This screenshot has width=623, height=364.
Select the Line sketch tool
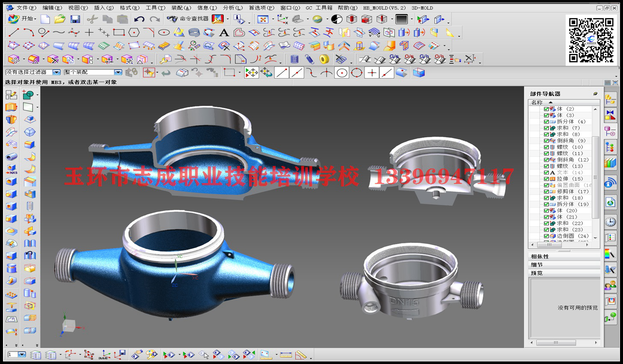tap(14, 32)
